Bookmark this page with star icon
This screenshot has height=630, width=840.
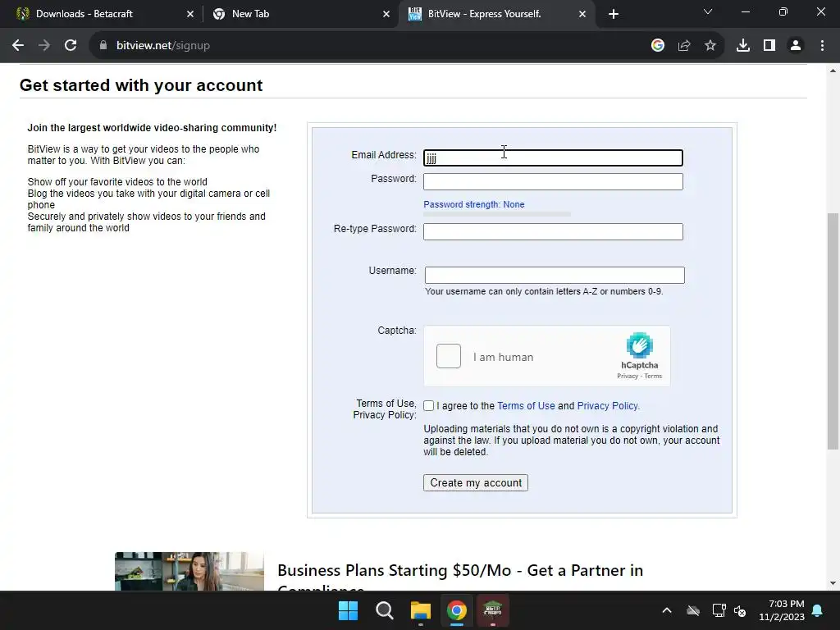click(710, 46)
